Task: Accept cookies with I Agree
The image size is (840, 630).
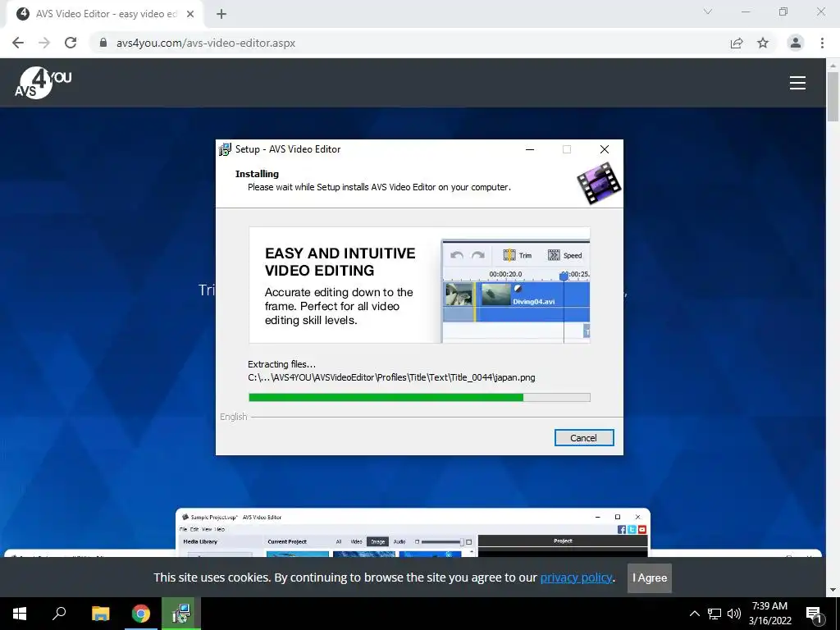Action: point(650,578)
